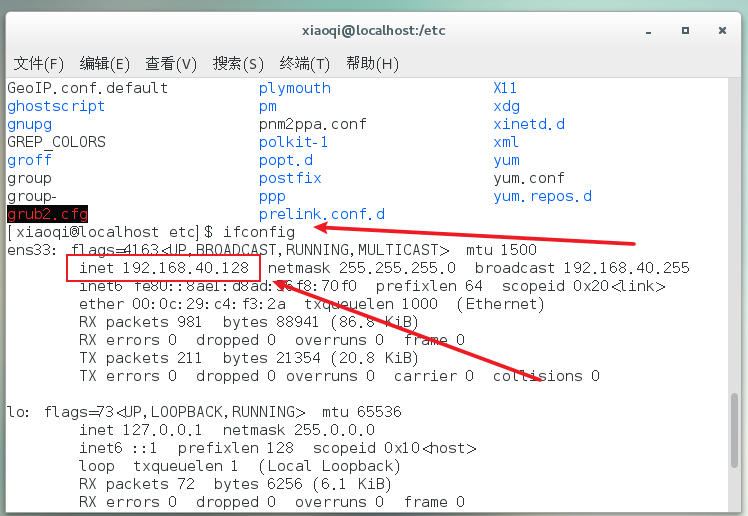Click the GREP_COLORS file name
748x516 pixels.
click(x=56, y=142)
